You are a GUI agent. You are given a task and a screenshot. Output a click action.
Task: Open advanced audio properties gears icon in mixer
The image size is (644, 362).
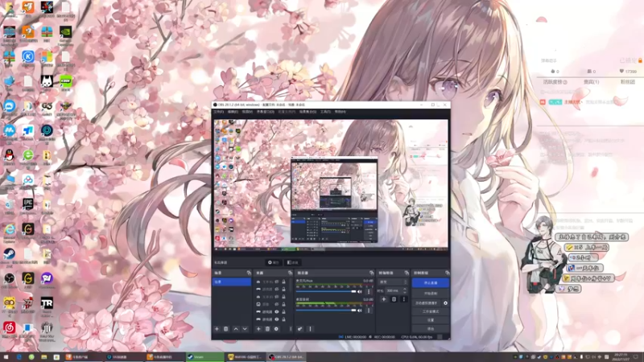pos(299,329)
